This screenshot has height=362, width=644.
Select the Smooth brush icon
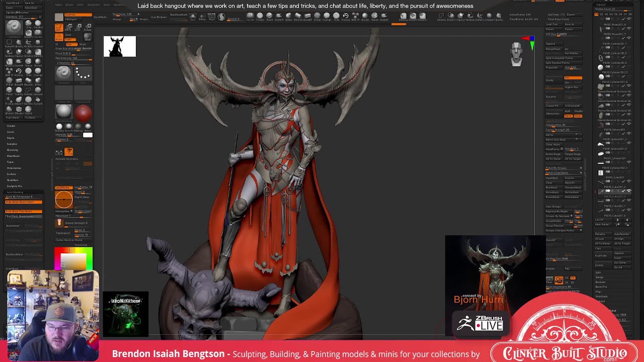click(38, 91)
